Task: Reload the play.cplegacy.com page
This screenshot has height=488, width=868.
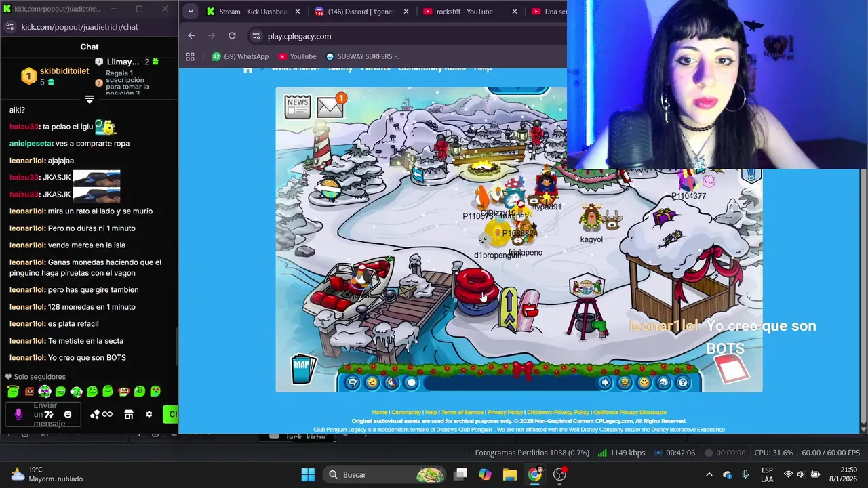Action: [232, 36]
